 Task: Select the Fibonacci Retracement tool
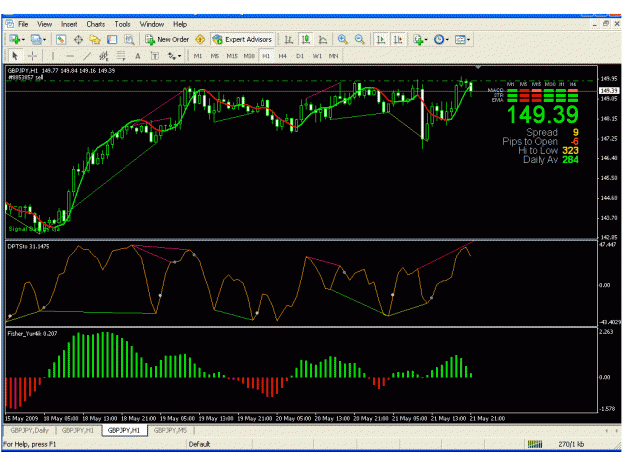121,56
